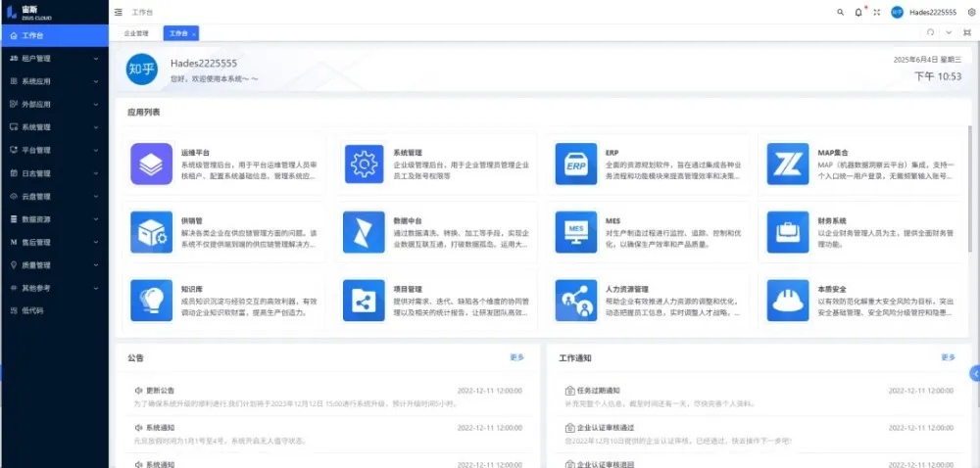Expand the 系统应用 sidebar chevron
This screenshot has height=468, width=980.
(96, 81)
